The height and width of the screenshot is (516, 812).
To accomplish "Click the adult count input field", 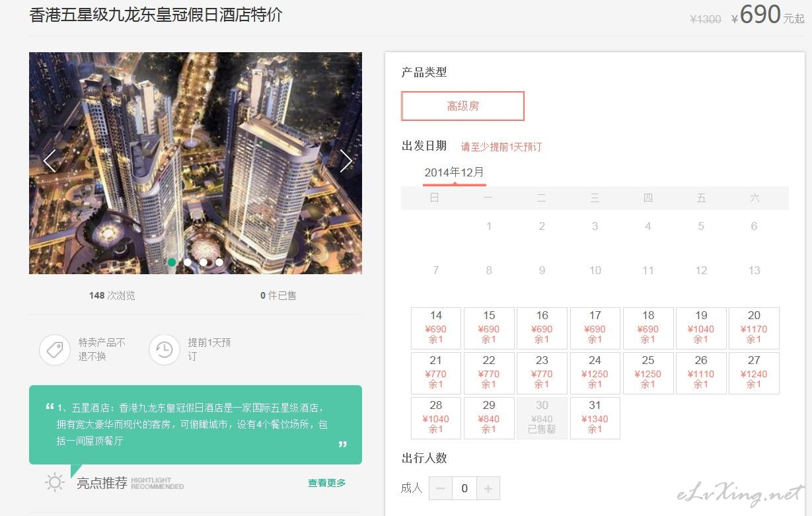I will click(464, 488).
